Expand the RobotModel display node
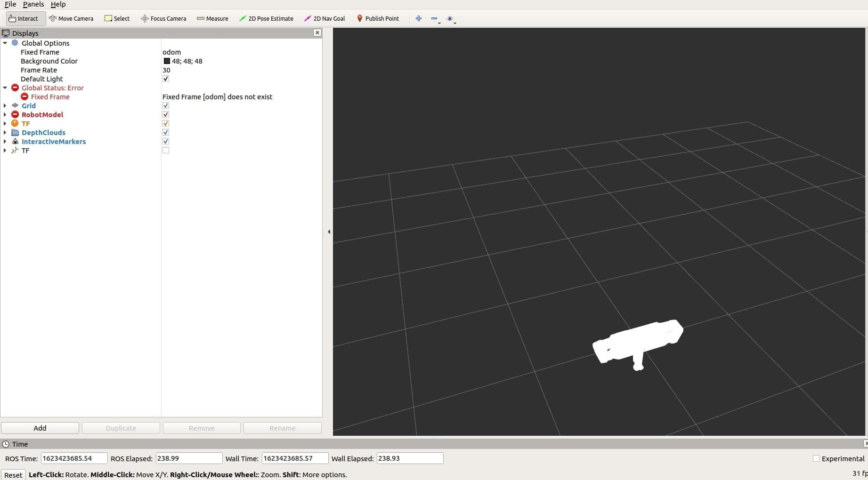Image resolution: width=868 pixels, height=480 pixels. tap(5, 114)
